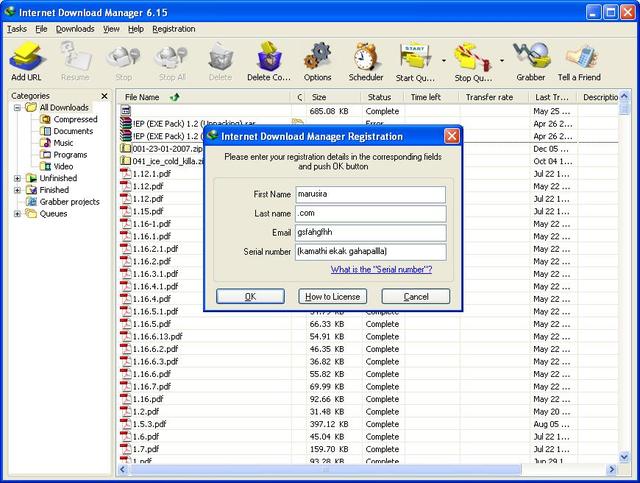Close the Categories side panel
640x483 pixels.
(105, 96)
